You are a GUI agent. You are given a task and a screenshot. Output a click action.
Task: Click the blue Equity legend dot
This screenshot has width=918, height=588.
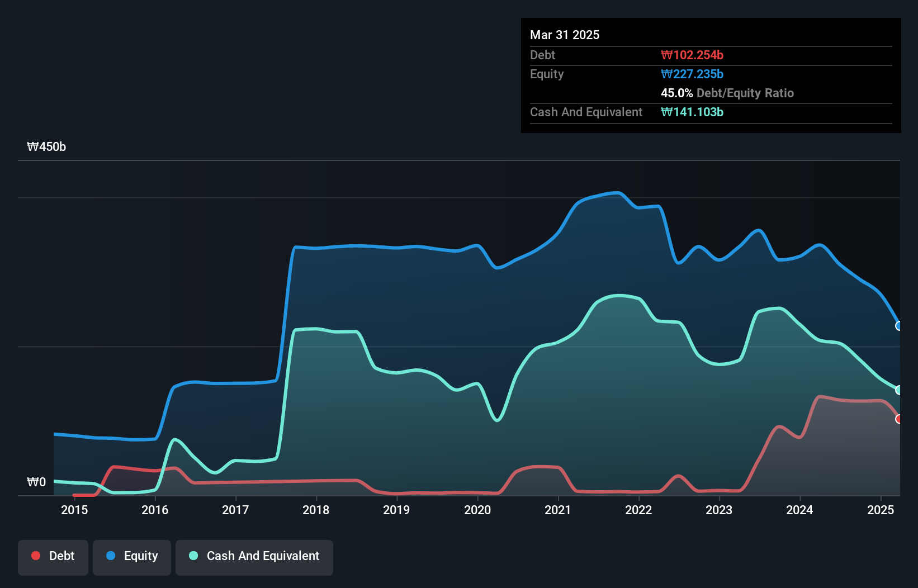click(111, 556)
